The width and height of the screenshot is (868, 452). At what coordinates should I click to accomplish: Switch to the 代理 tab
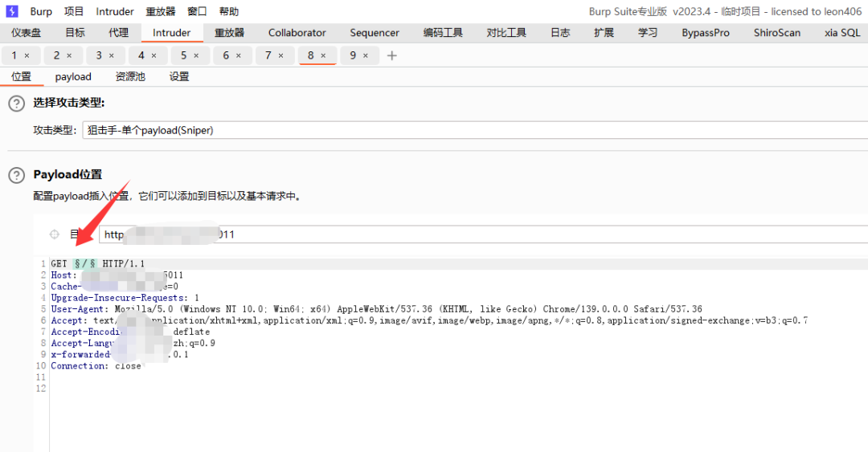[x=118, y=33]
